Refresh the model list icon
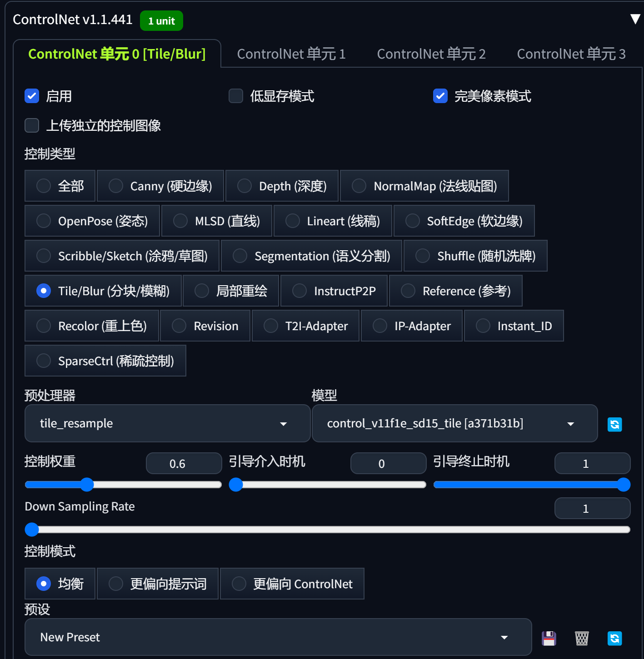The height and width of the screenshot is (659, 644). (614, 424)
